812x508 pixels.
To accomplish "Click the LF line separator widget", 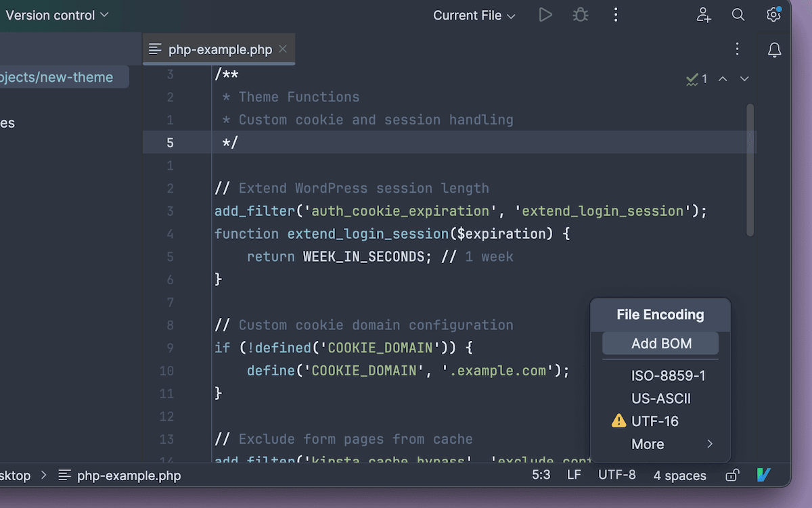I will coord(574,475).
